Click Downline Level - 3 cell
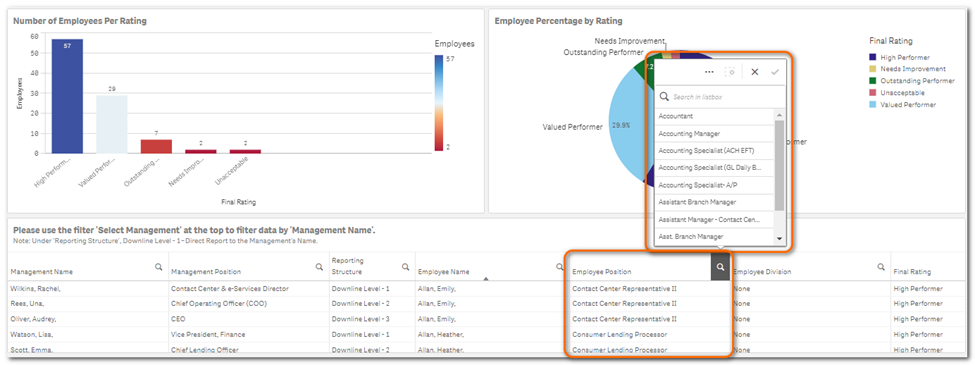Screen dimensions: 975x365 (372, 319)
